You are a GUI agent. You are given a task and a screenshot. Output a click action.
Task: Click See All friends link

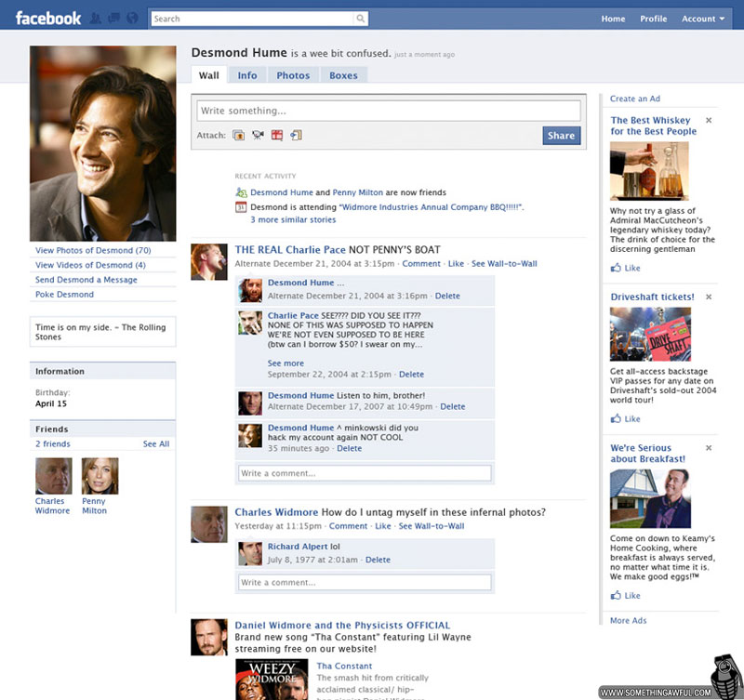click(x=156, y=444)
